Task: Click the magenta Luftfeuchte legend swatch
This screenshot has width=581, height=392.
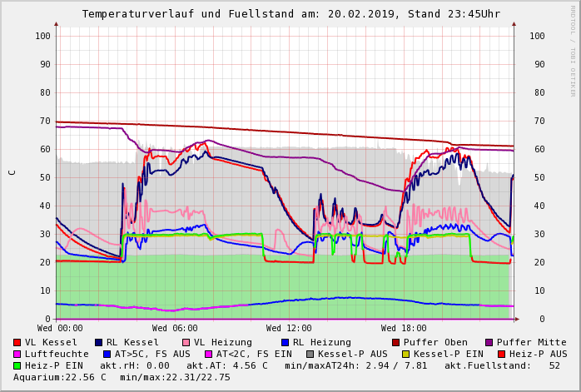Action: point(17,354)
